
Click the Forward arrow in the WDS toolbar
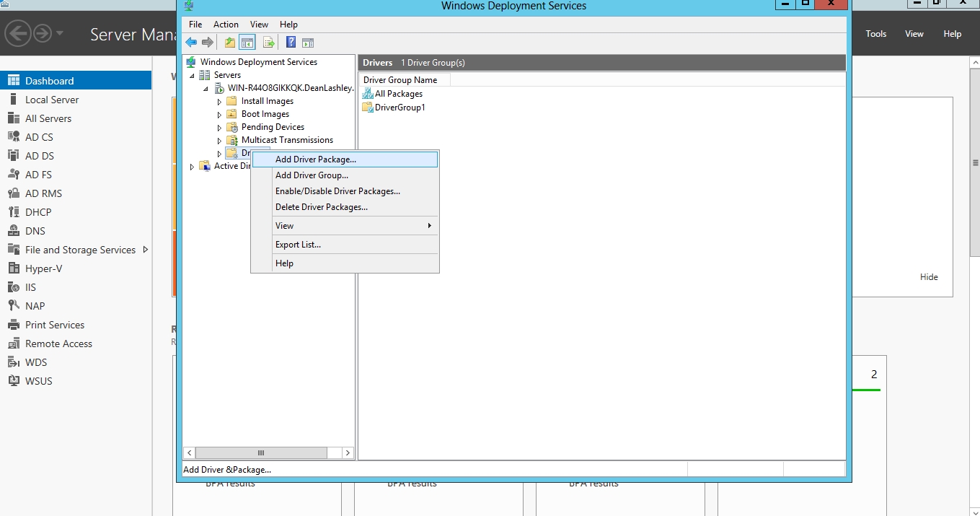pyautogui.click(x=208, y=43)
